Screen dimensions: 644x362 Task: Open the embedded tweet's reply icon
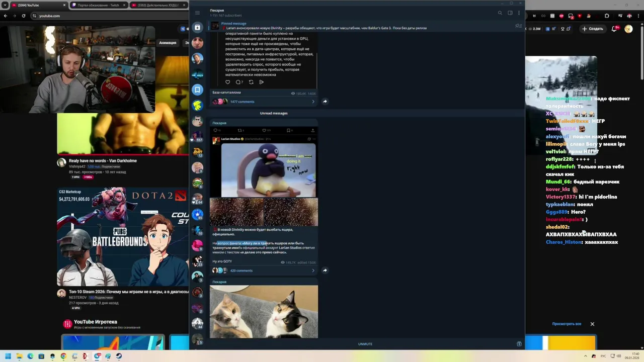[x=216, y=130]
